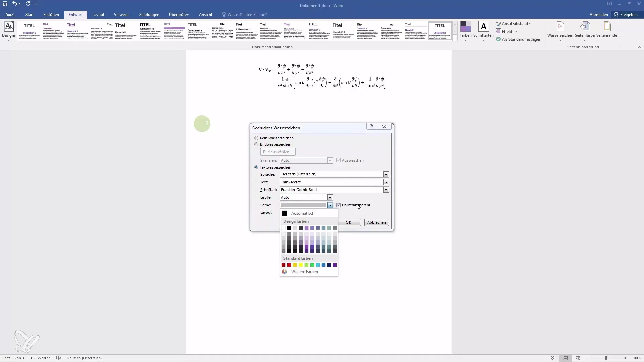This screenshot has width=644, height=362.
Task: Pick the purple standard color swatch
Action: click(335, 265)
